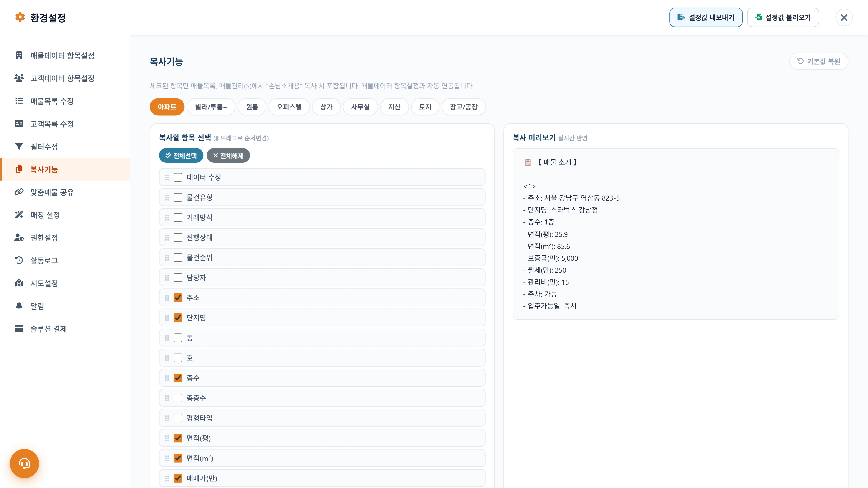Image resolution: width=868 pixels, height=488 pixels.
Task: Click the drag handle of 평형타입 row
Action: pos(167,418)
